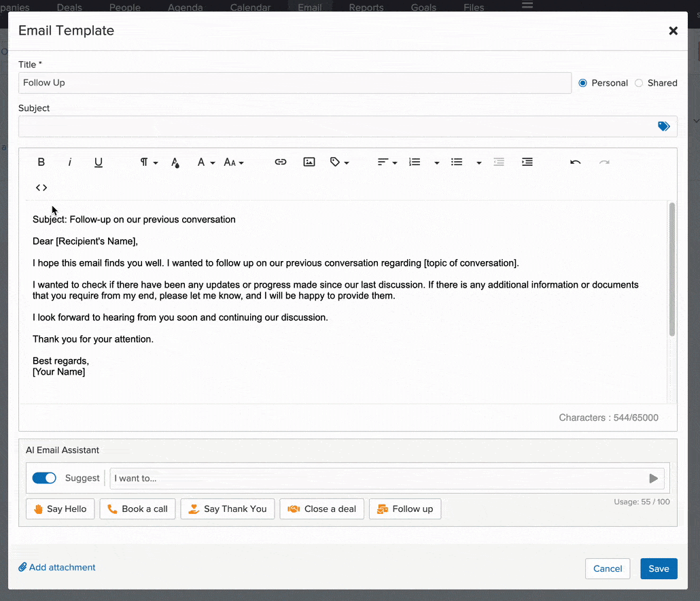The image size is (700, 601).
Task: Apply bold formatting in the editor
Action: (x=41, y=162)
